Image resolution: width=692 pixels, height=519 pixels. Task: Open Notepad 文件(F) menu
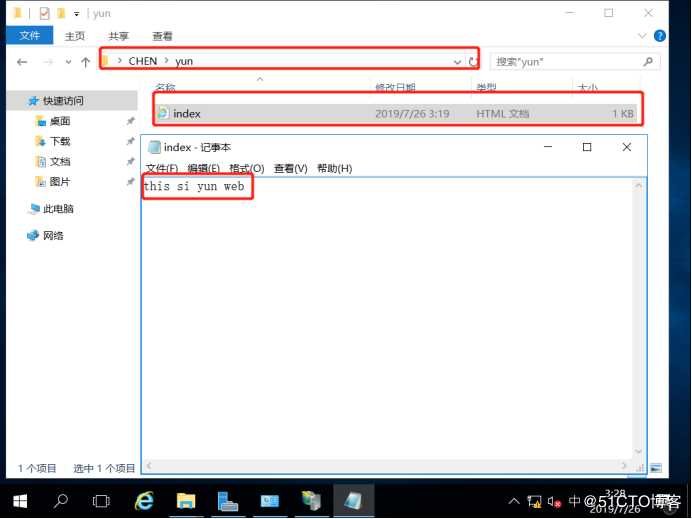tap(162, 168)
